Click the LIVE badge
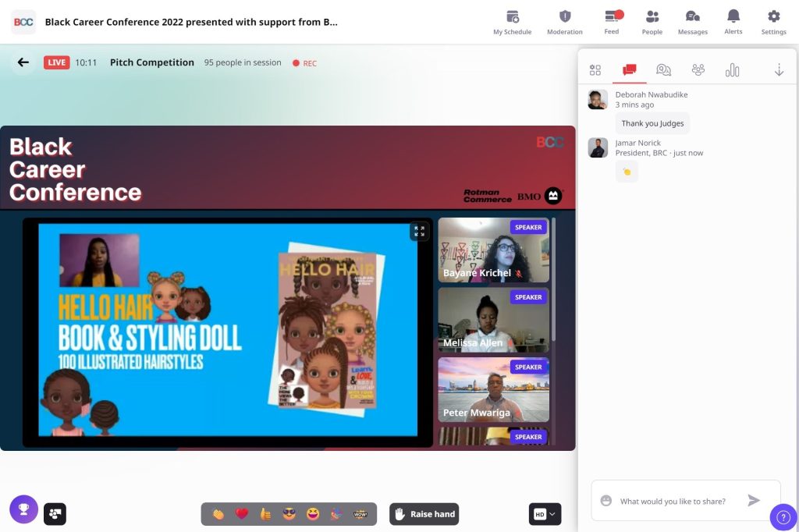This screenshot has height=532, width=799. click(x=56, y=62)
